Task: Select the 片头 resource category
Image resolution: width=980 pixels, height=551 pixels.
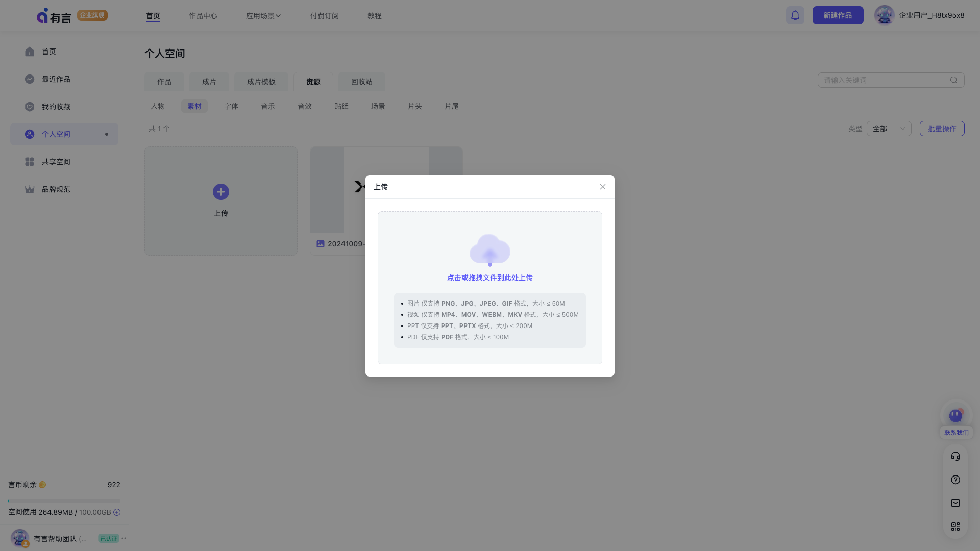Action: coord(415,106)
